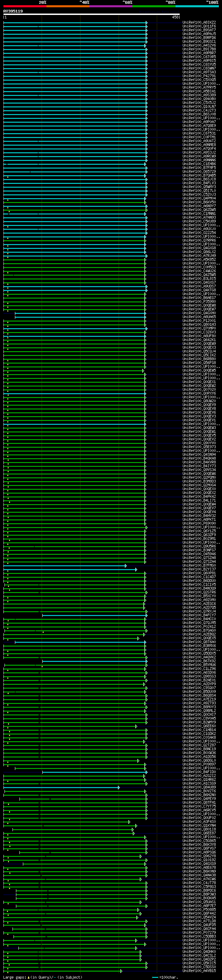Select hit label UniRef100_Q5E973
This screenshot has height=980, width=222.
(x=199, y=447)
